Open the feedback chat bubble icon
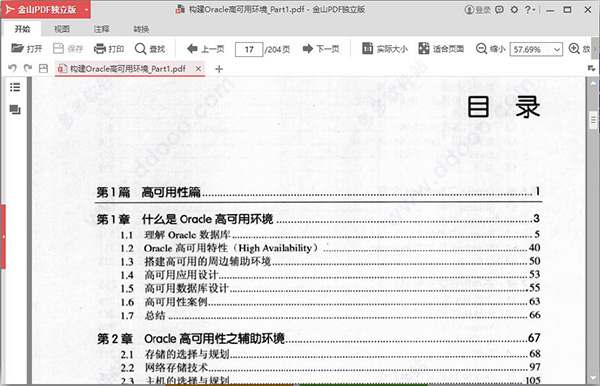The width and height of the screenshot is (600, 386). click(x=499, y=10)
